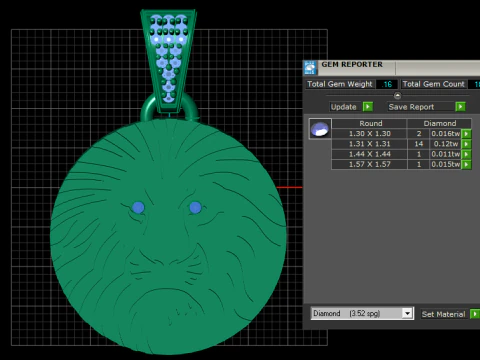The image size is (480, 360).
Task: Click the GEM REPORTER title bar
Action: pyautogui.click(x=392, y=68)
